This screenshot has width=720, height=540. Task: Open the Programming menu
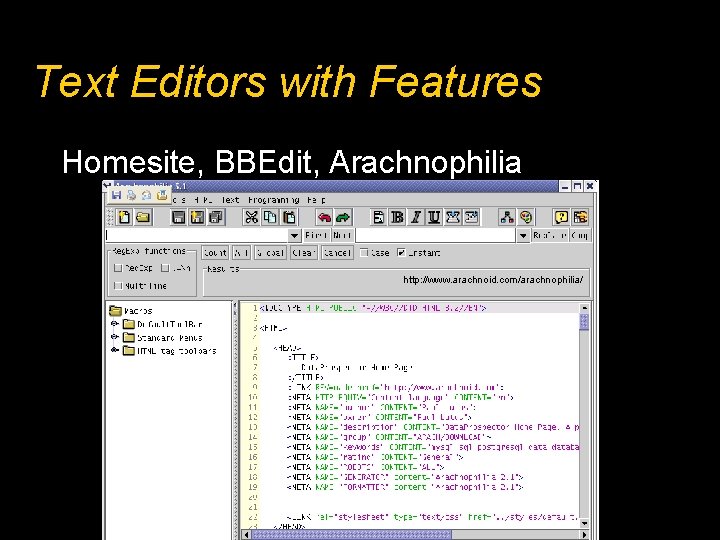274,200
